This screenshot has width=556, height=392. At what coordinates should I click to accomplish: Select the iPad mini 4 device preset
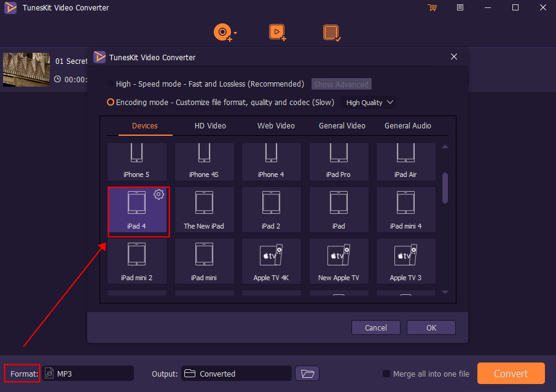pos(405,210)
